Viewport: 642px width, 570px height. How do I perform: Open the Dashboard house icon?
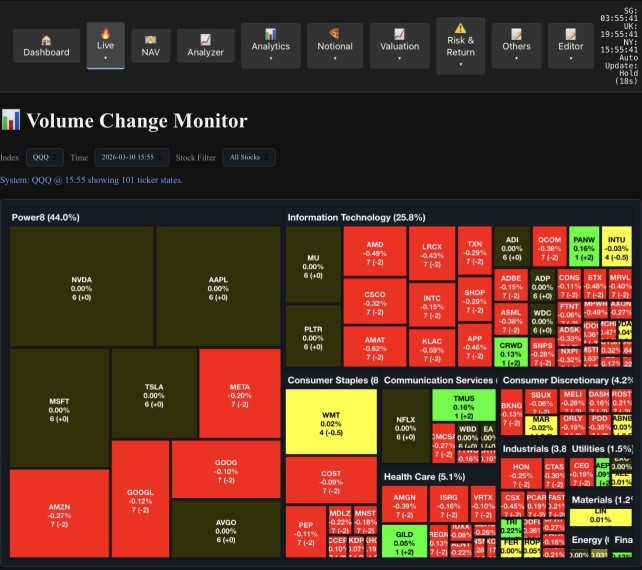(46, 40)
